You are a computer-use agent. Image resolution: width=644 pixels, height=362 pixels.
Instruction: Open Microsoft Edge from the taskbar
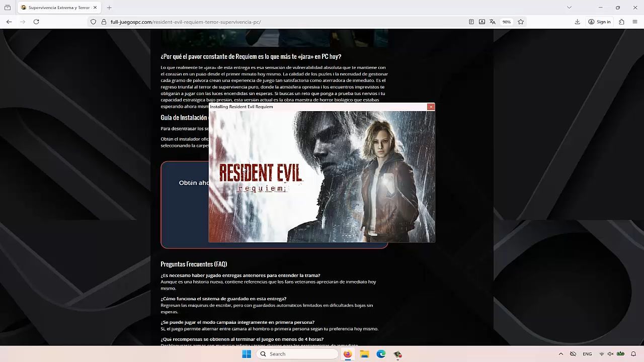tap(381, 354)
